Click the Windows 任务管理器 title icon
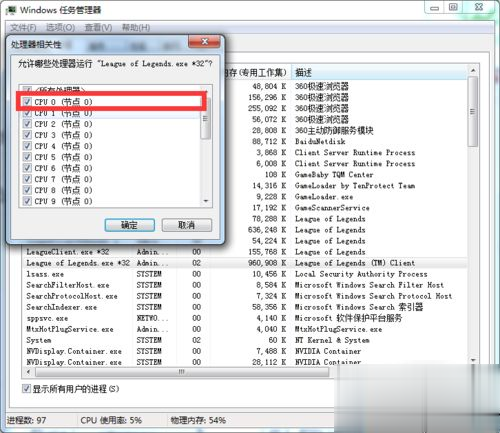 click(11, 10)
